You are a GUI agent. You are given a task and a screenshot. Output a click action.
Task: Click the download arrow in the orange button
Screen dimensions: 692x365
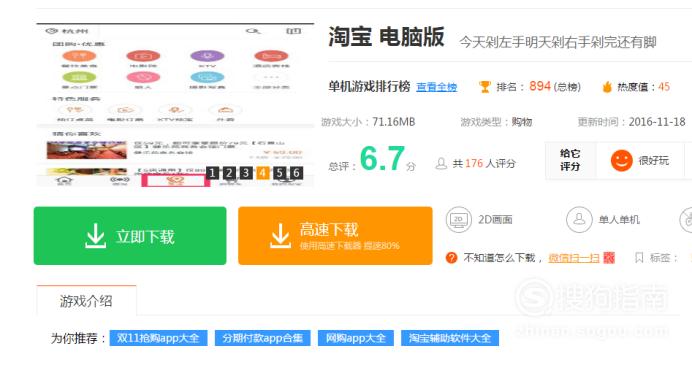point(281,235)
